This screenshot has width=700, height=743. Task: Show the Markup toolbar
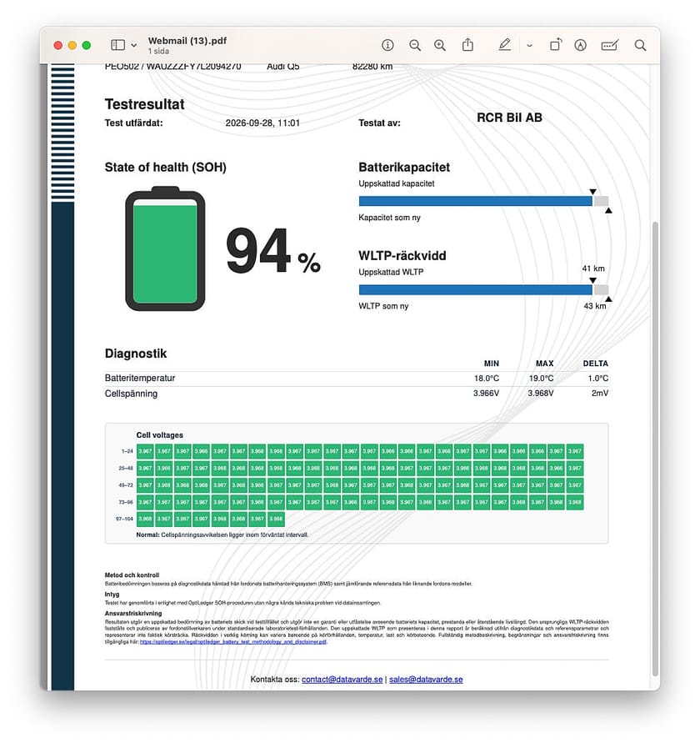coord(580,45)
